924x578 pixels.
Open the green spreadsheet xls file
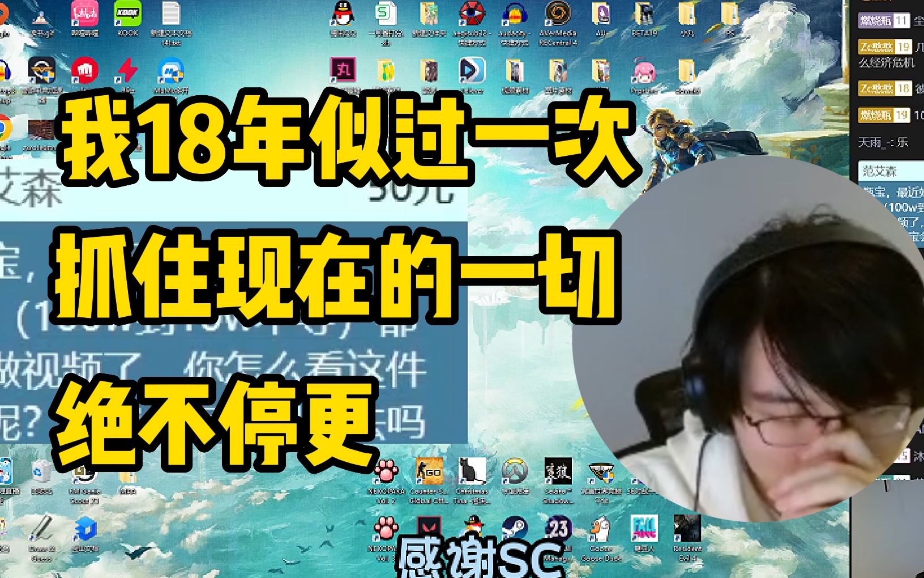tap(386, 15)
